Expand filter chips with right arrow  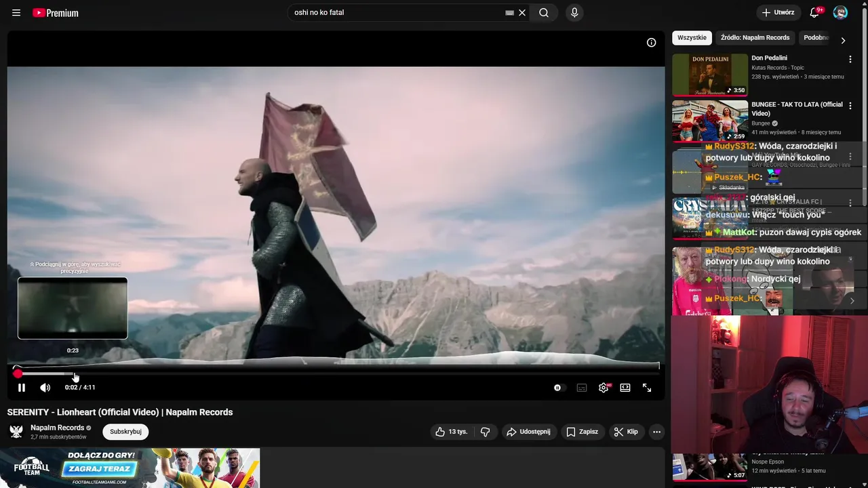843,40
